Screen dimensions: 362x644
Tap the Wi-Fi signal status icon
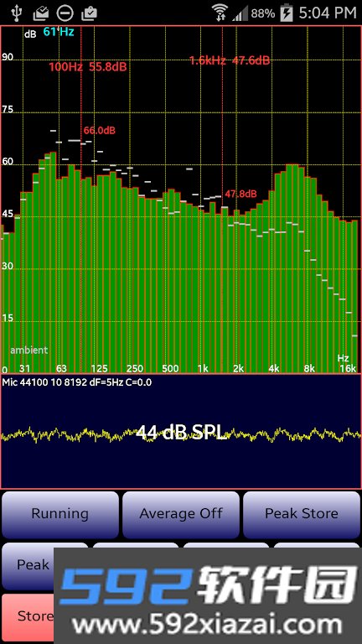[220, 13]
